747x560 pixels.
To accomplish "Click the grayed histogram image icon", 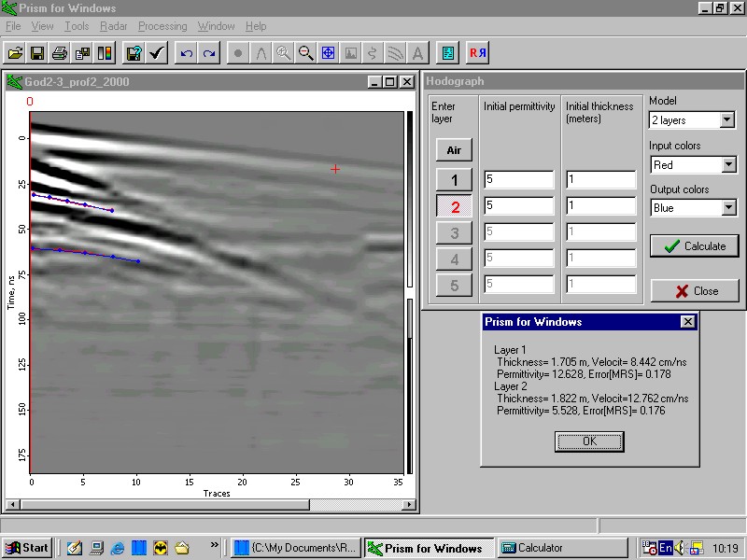I will coord(350,53).
